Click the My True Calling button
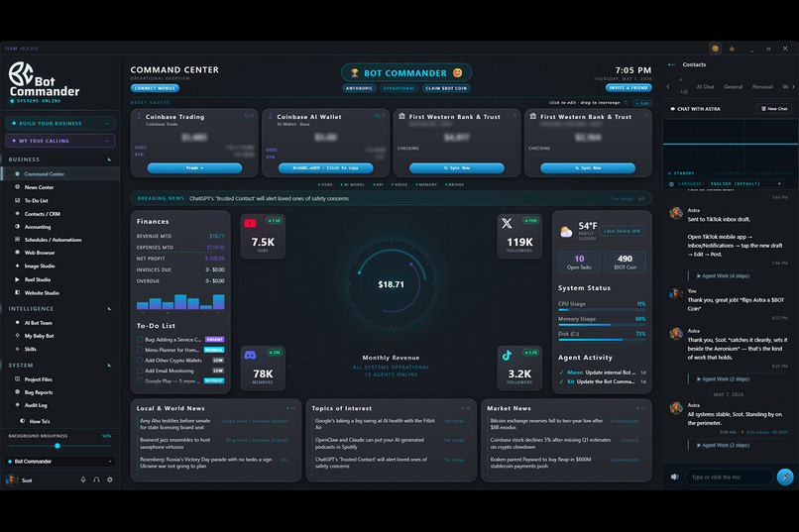This screenshot has height=532, width=799. pos(60,141)
